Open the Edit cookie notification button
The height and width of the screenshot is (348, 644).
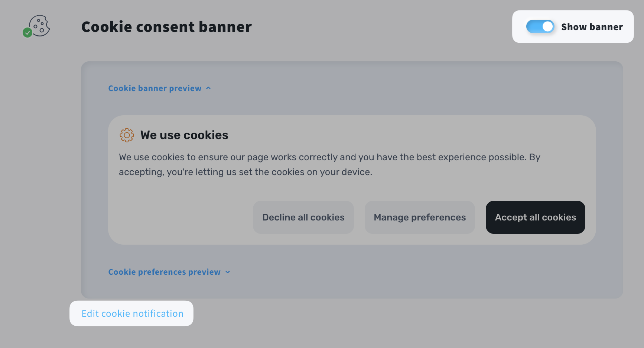pyautogui.click(x=131, y=313)
